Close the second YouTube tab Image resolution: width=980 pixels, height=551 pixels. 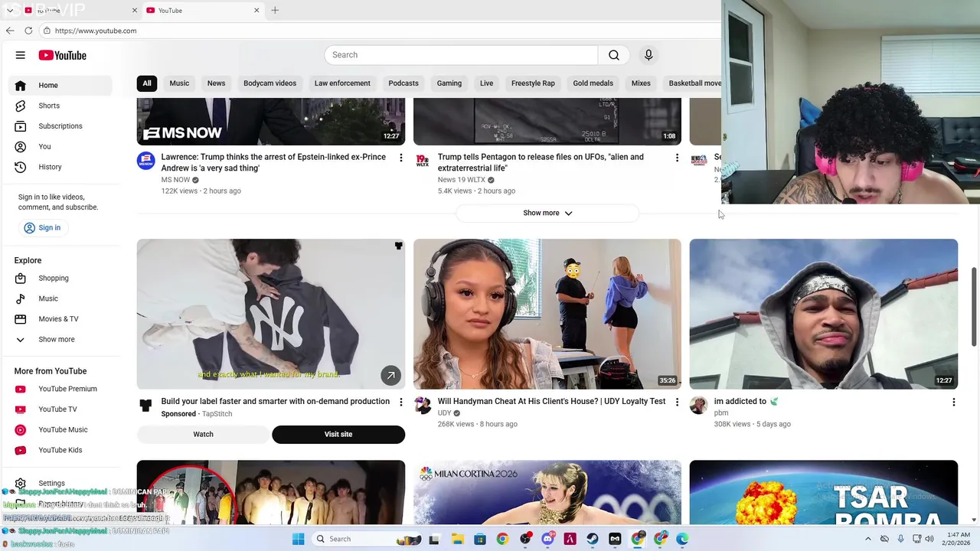tap(256, 10)
